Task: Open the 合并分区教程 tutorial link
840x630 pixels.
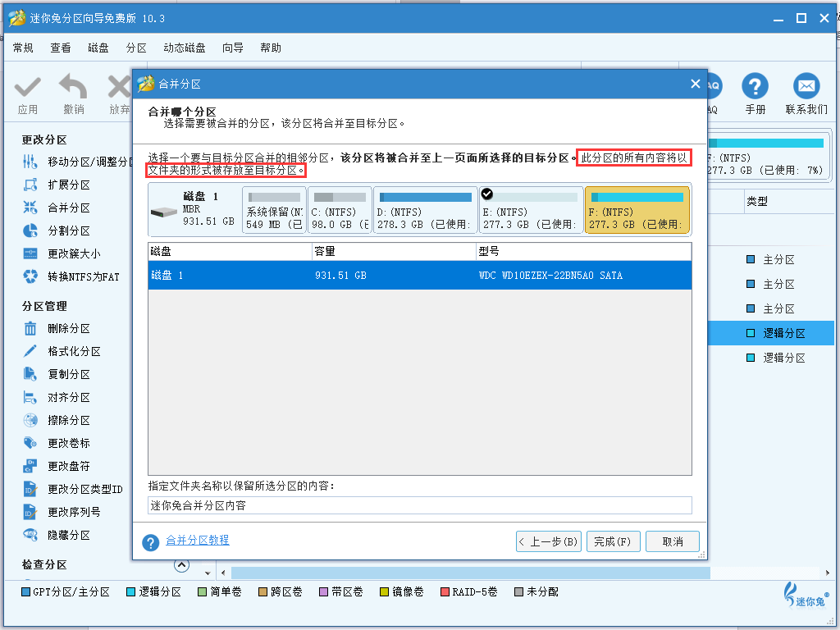Action: [198, 540]
